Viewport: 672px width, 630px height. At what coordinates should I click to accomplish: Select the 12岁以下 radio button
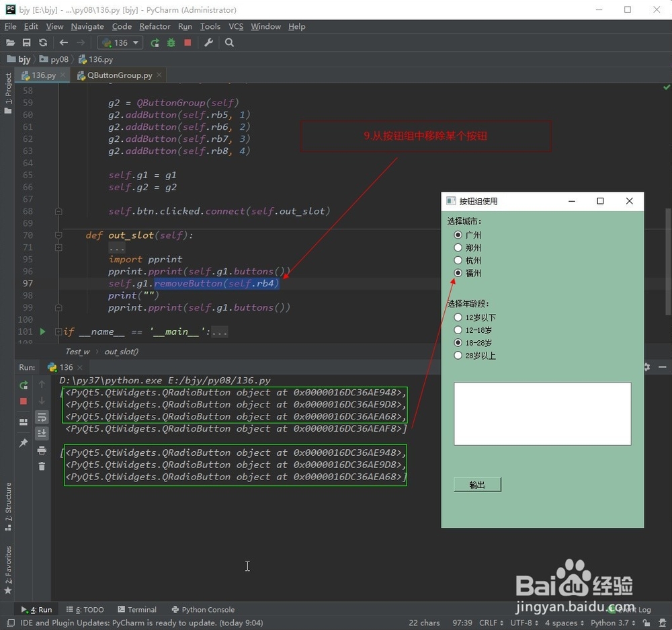point(458,317)
